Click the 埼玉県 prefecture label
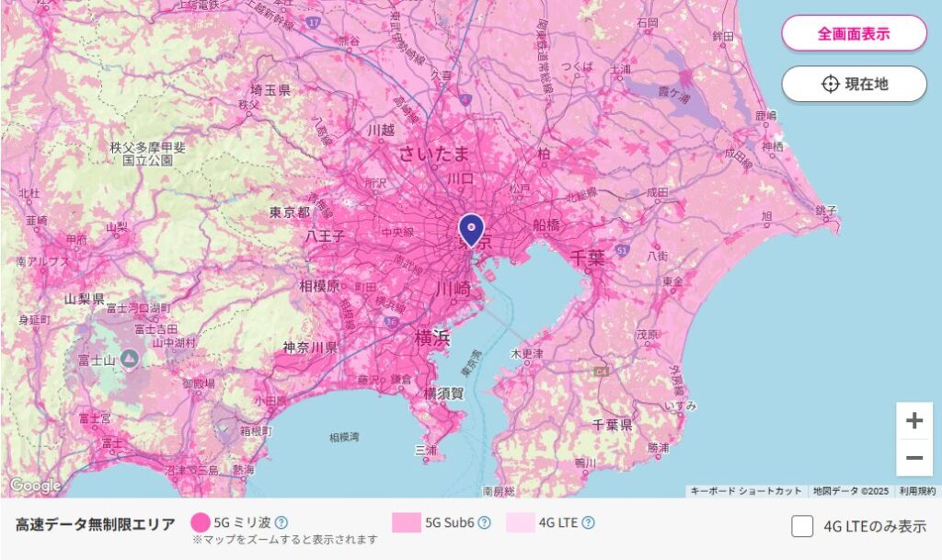Image resolution: width=942 pixels, height=560 pixels. 270,90
